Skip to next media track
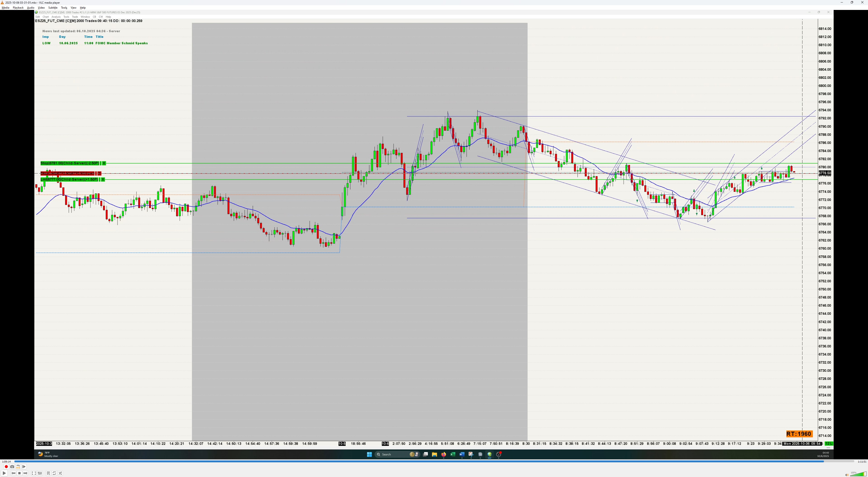The width and height of the screenshot is (868, 477). (x=25, y=473)
